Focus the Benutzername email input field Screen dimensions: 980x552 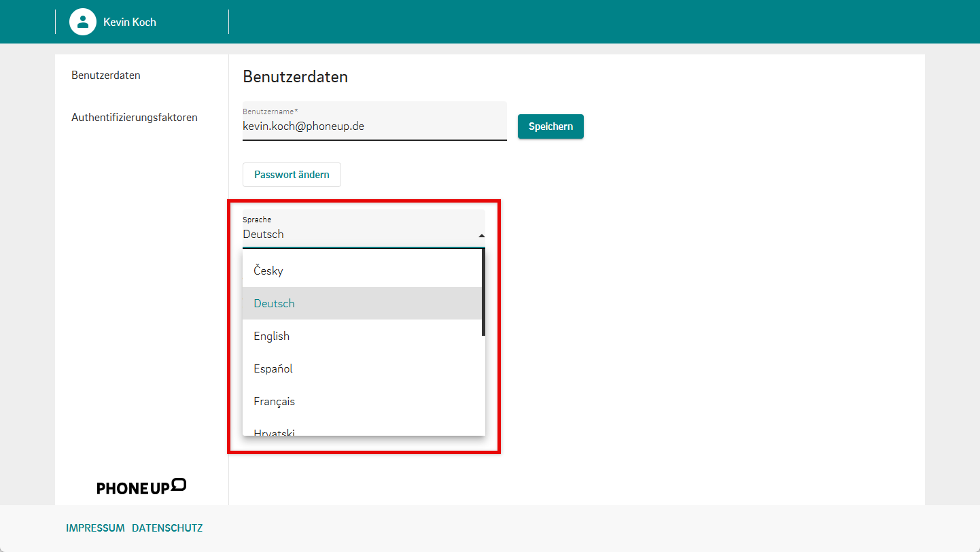[x=374, y=126]
